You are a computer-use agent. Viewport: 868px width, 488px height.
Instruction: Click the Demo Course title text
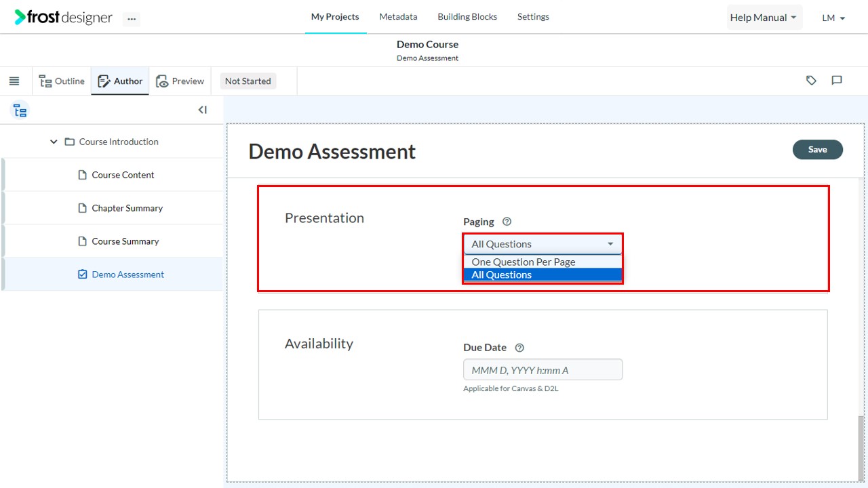pyautogui.click(x=427, y=44)
